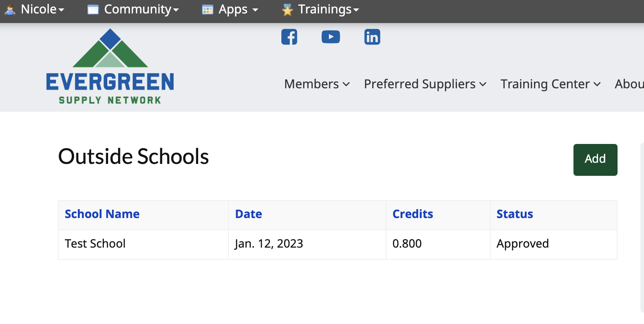The width and height of the screenshot is (644, 324).
Task: Click the Nicole user avatar icon
Action: tap(10, 10)
